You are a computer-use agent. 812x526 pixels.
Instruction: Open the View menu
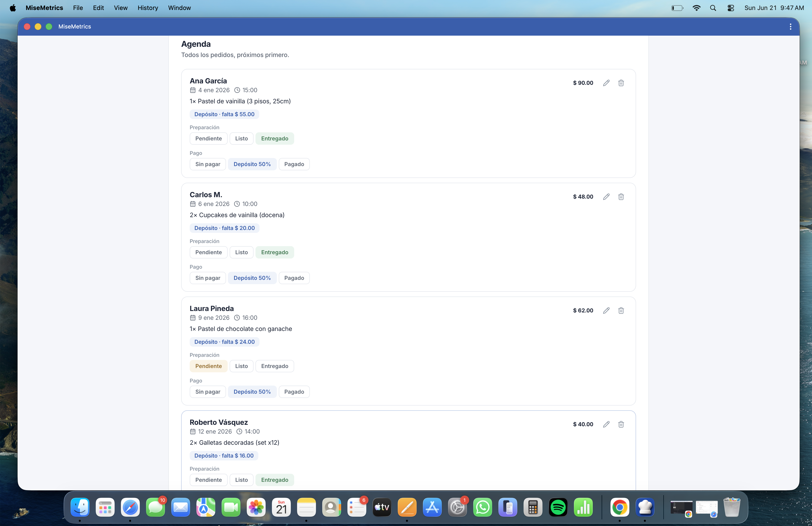click(x=120, y=8)
